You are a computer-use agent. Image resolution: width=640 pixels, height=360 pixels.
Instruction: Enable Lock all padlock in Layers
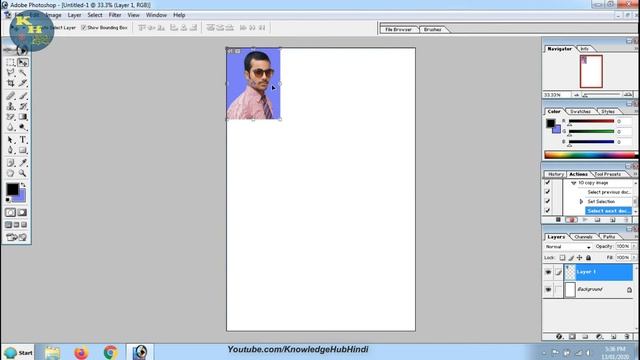[589, 258]
